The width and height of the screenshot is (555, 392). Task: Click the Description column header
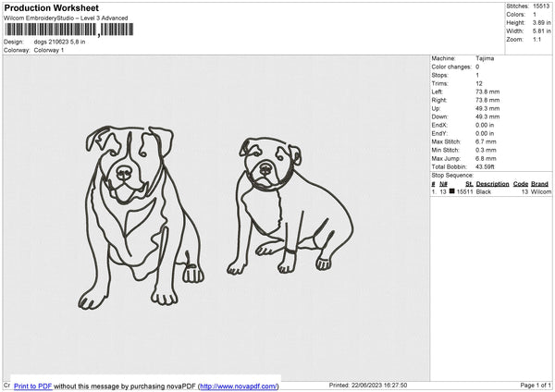tap(492, 184)
